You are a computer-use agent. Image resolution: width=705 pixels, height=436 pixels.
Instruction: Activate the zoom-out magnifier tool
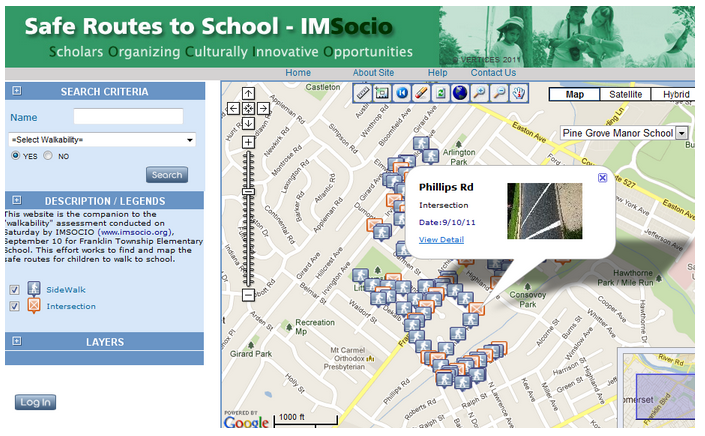tap(499, 93)
